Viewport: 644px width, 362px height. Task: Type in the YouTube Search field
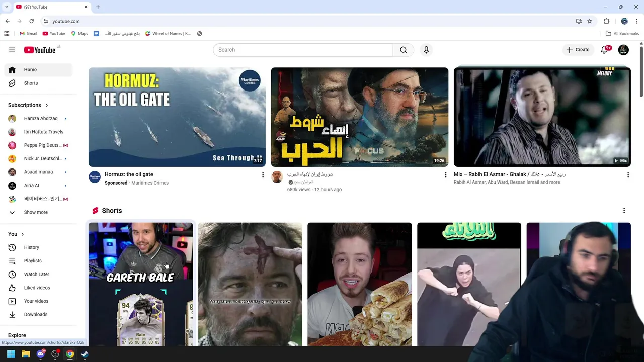tap(303, 50)
